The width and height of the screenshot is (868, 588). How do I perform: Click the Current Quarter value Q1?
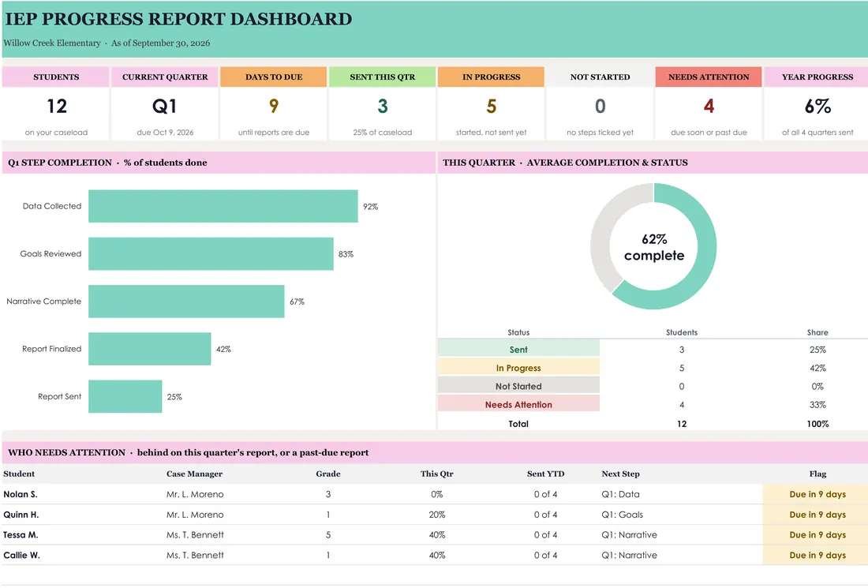click(164, 107)
